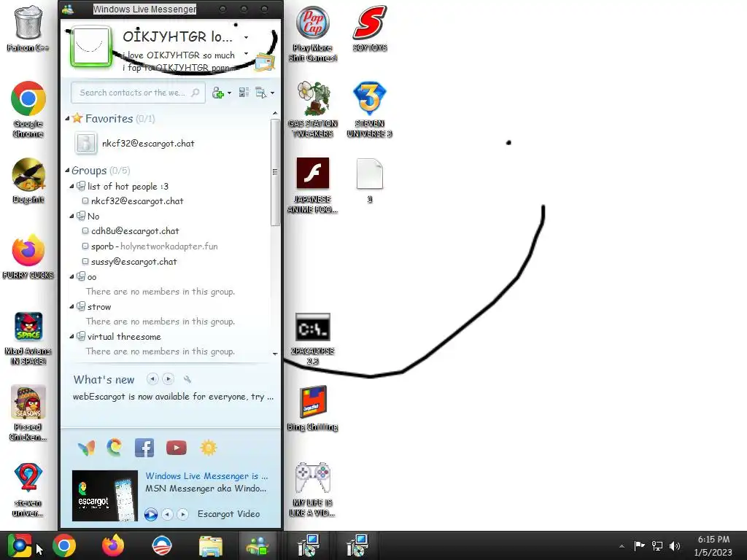
Task: Click the add contact icon in Messenger
Action: (x=217, y=93)
